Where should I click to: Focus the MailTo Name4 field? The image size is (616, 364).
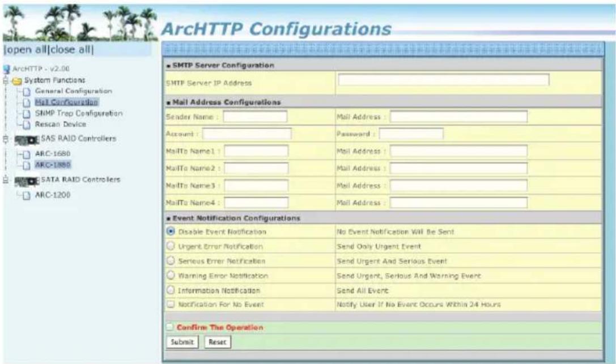pos(256,203)
